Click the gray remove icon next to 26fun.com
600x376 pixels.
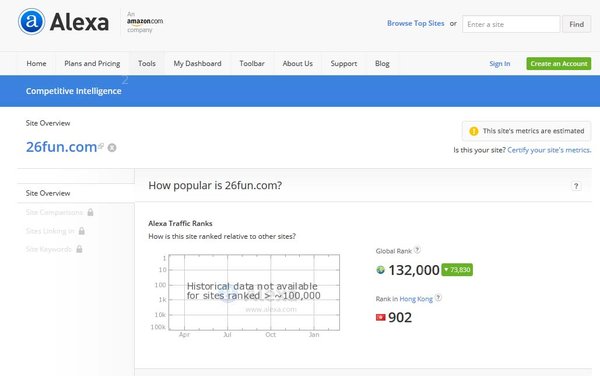(112, 148)
